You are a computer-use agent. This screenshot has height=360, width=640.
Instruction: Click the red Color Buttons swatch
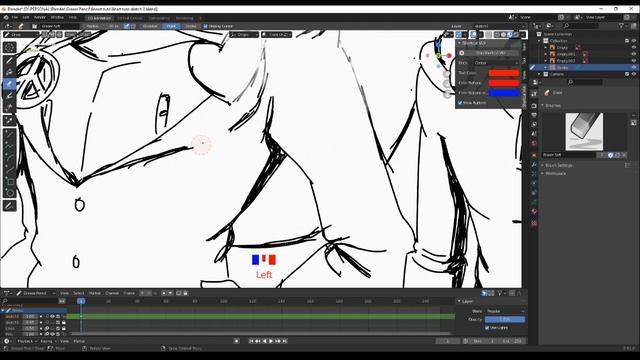pos(504,83)
